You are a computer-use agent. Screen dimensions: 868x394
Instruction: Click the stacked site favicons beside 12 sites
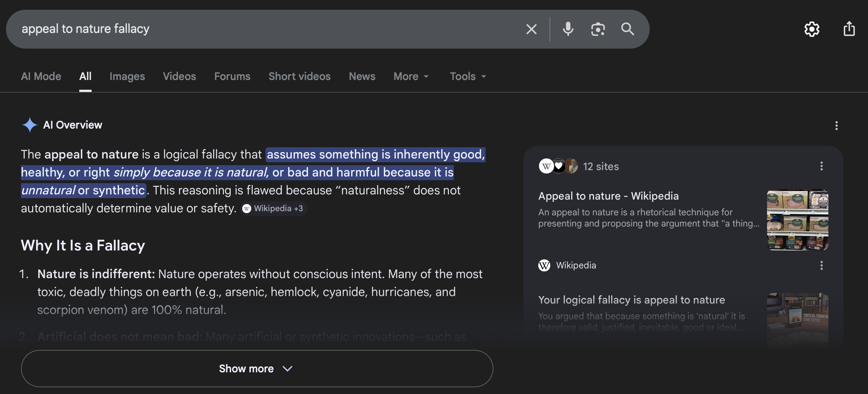tap(558, 166)
